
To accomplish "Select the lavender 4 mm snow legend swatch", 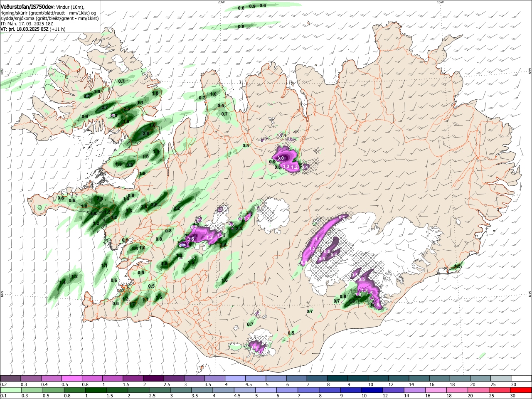I will [234, 378].
